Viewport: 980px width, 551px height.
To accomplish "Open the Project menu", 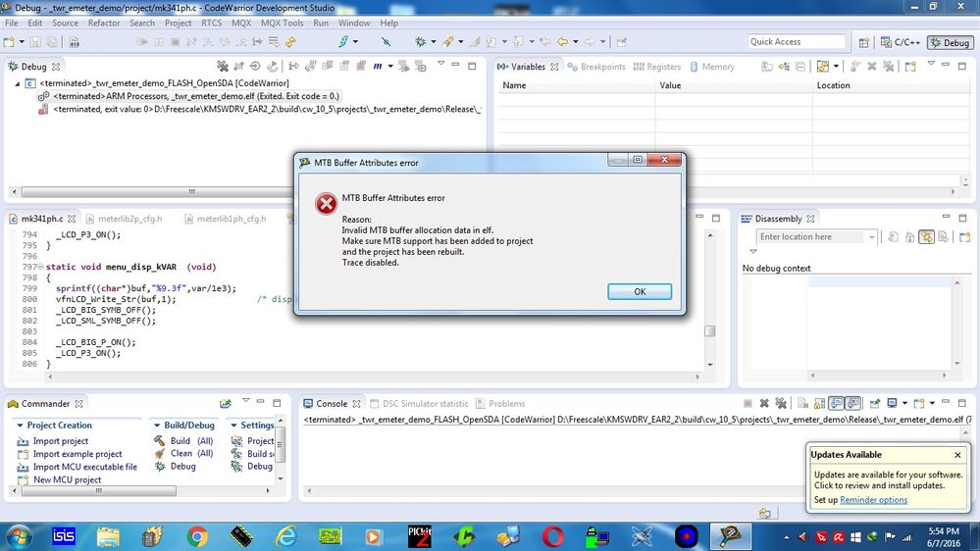I will point(179,24).
